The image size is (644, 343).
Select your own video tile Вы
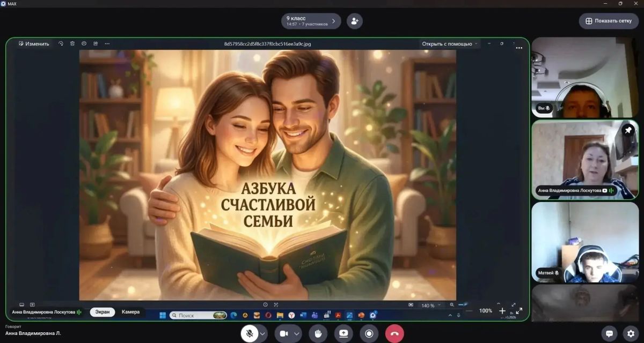click(x=585, y=77)
